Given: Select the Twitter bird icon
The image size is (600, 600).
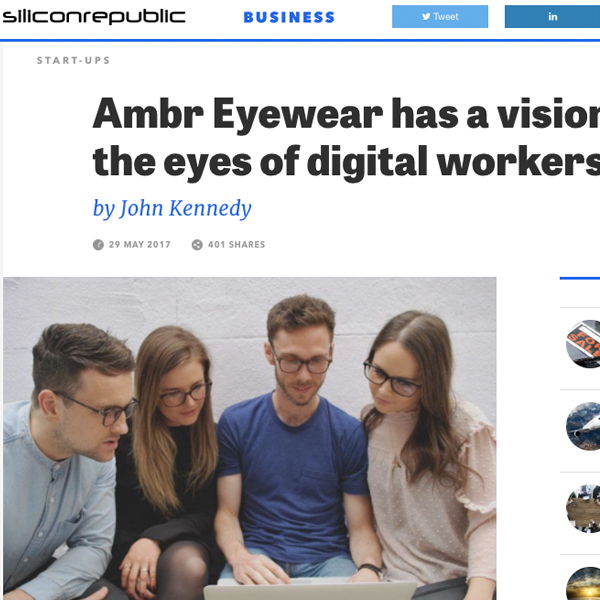Looking at the screenshot, I should coord(426,16).
